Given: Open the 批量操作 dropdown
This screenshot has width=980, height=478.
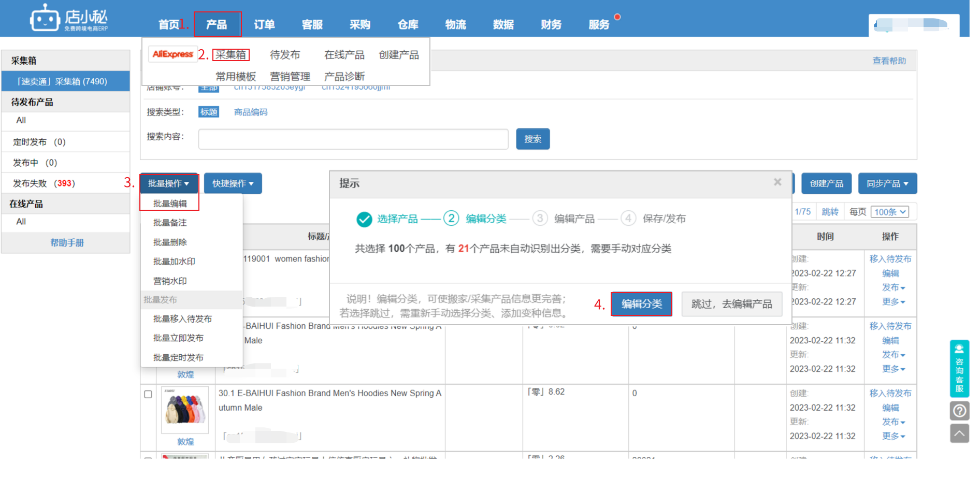Looking at the screenshot, I should (168, 183).
